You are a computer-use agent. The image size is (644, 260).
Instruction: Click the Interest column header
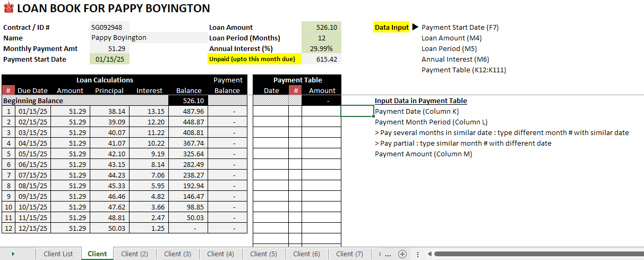coord(149,90)
